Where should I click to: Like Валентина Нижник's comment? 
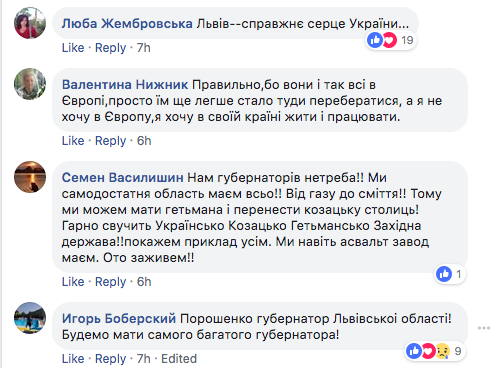[73, 141]
